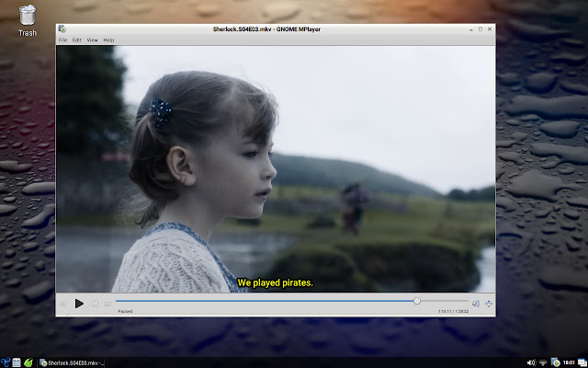The height and width of the screenshot is (368, 588).
Task: Click the Paused status label
Action: click(125, 311)
